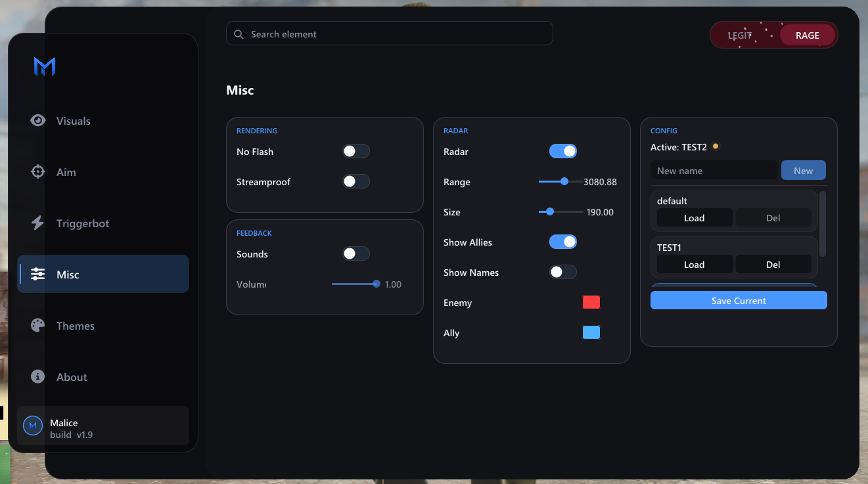This screenshot has width=868, height=484.
Task: Open the Triggerbot tab
Action: (x=103, y=223)
